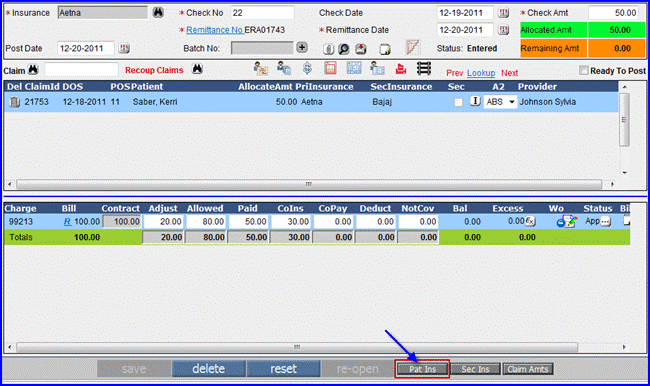The height and width of the screenshot is (386, 650).
Task: Open insurance search binoculars beside Aetna
Action: [158, 12]
